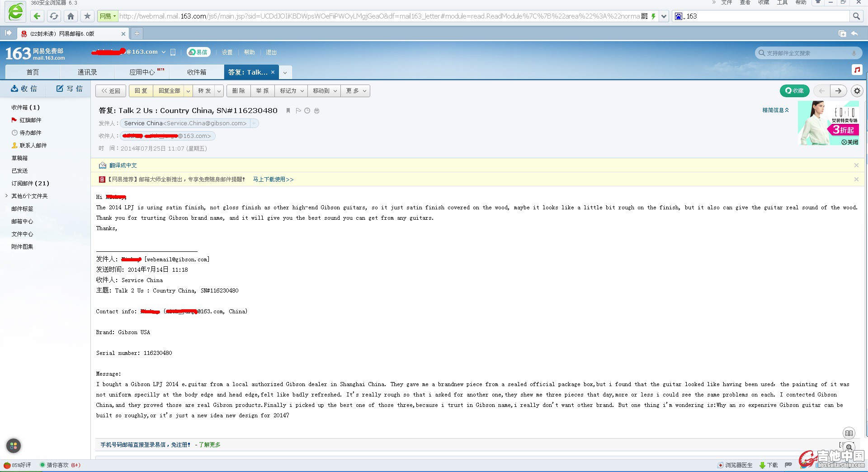Collapse header details via 精简信息
868x472 pixels.
pos(775,110)
